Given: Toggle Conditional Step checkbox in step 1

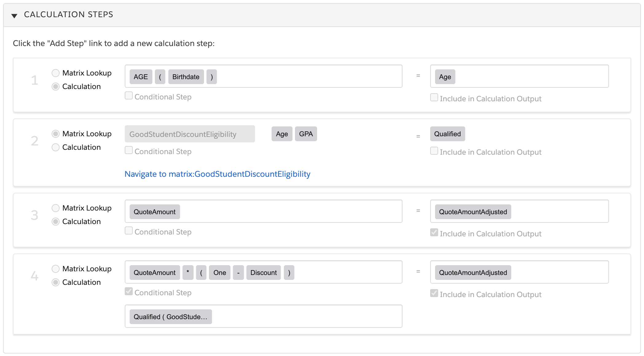Looking at the screenshot, I should pos(129,96).
